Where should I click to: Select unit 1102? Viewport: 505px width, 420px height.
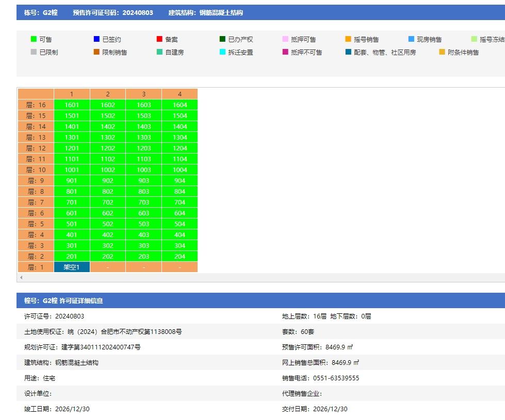(x=108, y=159)
